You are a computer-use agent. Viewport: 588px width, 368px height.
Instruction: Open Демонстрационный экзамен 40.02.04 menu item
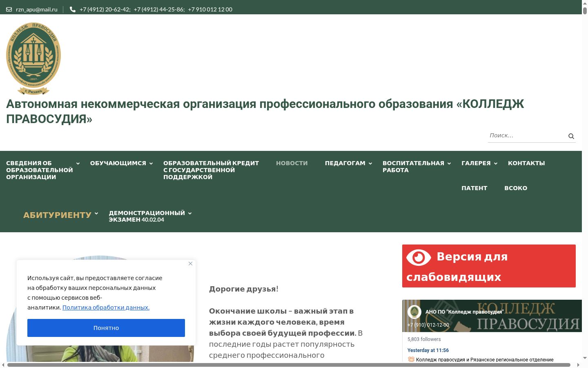coord(147,216)
